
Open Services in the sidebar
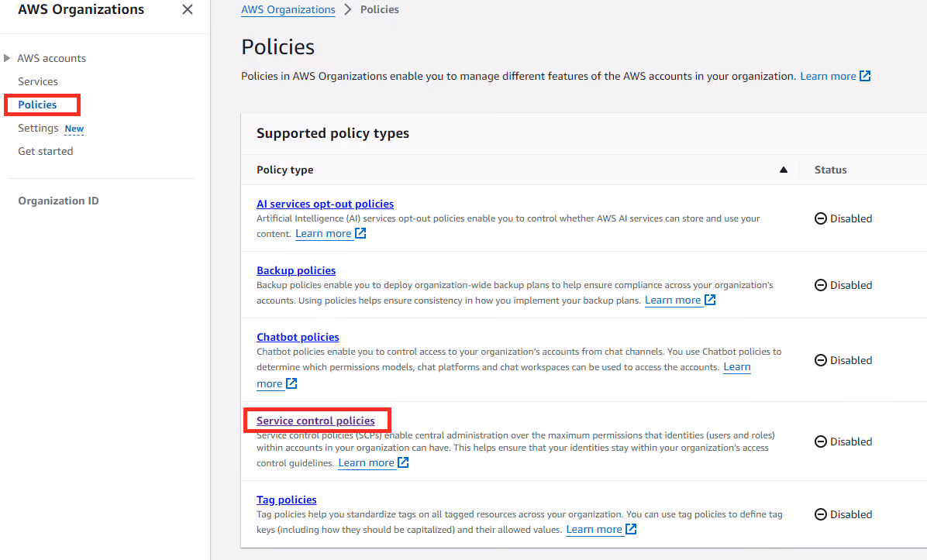[x=38, y=81]
